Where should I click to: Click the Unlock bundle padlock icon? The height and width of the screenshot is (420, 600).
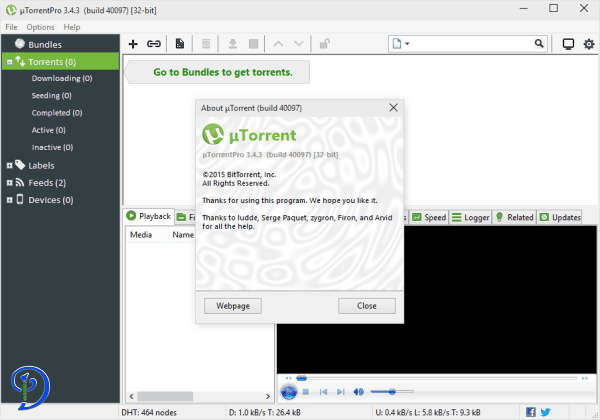[325, 44]
